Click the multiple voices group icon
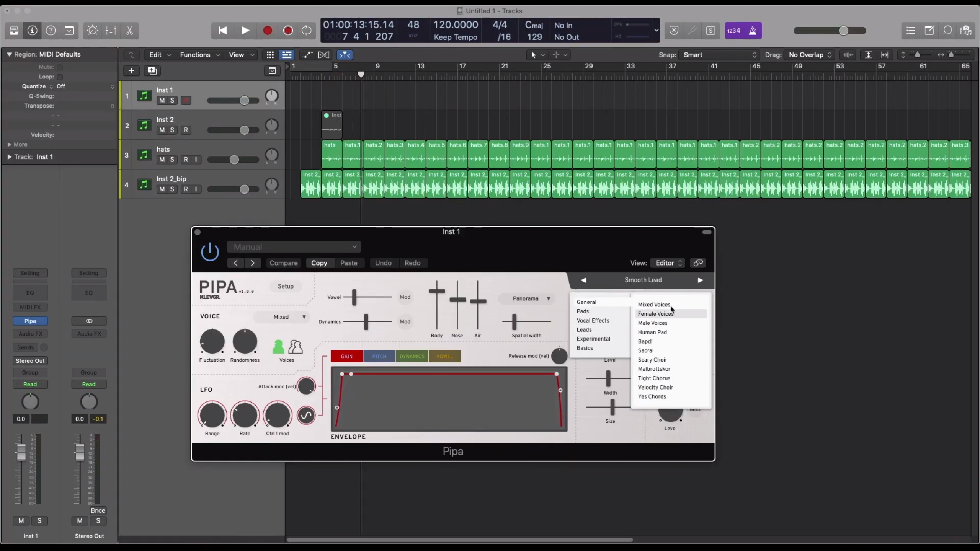Screen dimensions: 980x551 296,347
